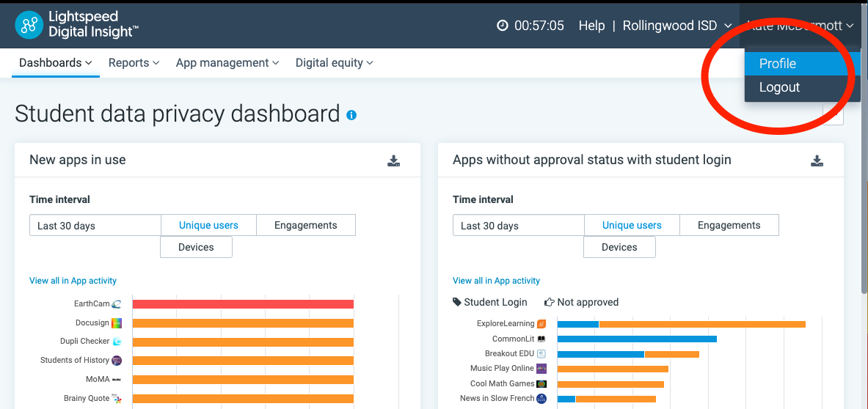Viewport: 868px width, 409px height.
Task: Click the Brainy Quote app icon
Action: coord(116,399)
